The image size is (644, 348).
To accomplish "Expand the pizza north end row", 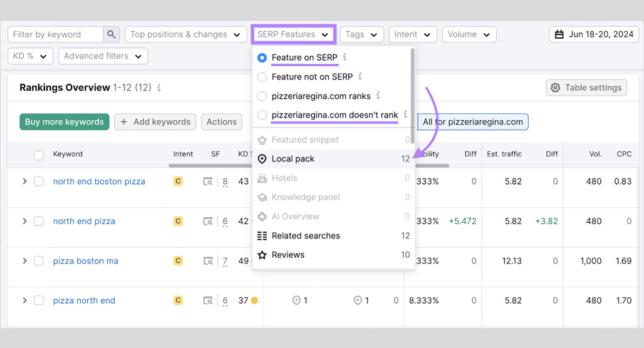I will pyautogui.click(x=24, y=301).
